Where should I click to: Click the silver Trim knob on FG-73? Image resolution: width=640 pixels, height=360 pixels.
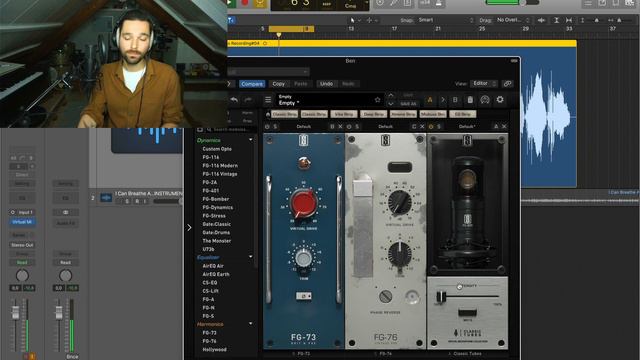click(x=303, y=258)
